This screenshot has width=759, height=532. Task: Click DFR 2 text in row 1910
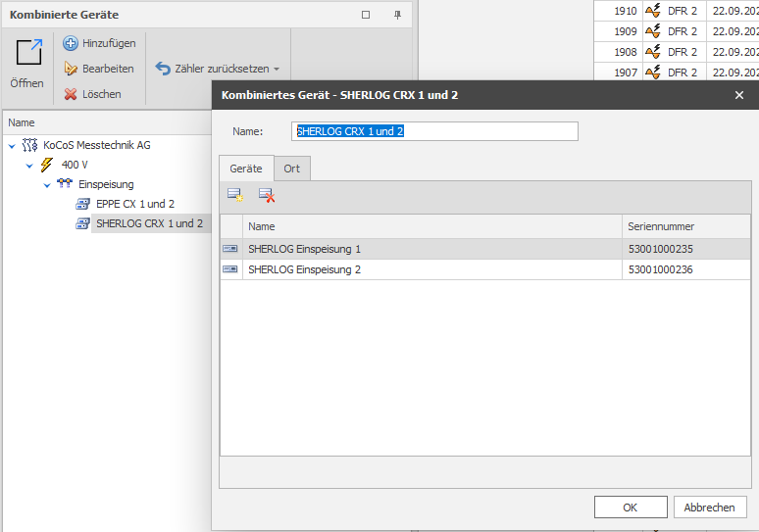click(683, 11)
